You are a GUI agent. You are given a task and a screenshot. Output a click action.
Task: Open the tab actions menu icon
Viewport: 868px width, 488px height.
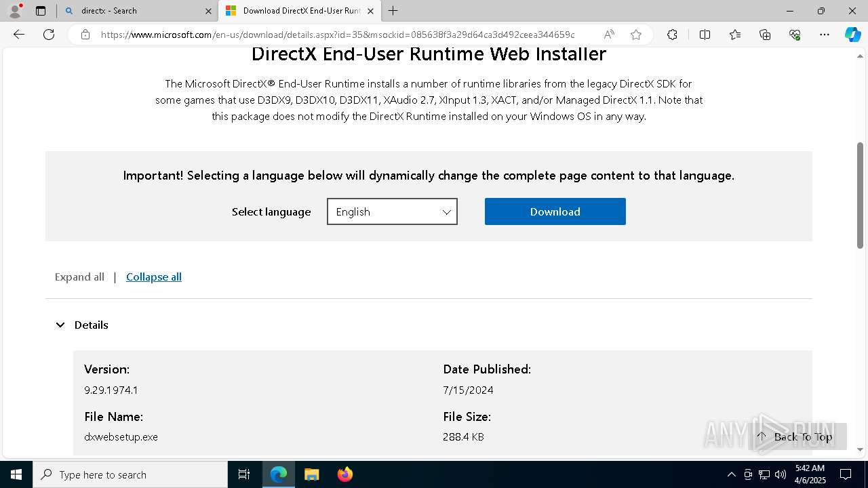(x=41, y=11)
